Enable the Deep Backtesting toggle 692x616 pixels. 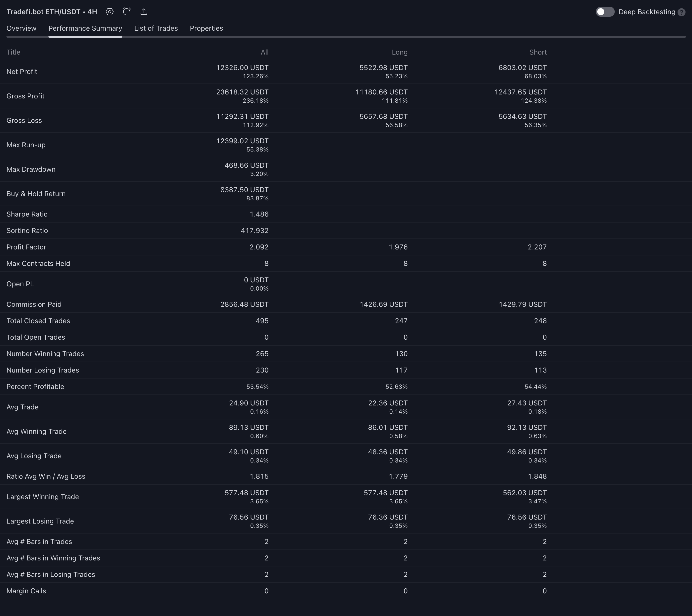point(605,12)
